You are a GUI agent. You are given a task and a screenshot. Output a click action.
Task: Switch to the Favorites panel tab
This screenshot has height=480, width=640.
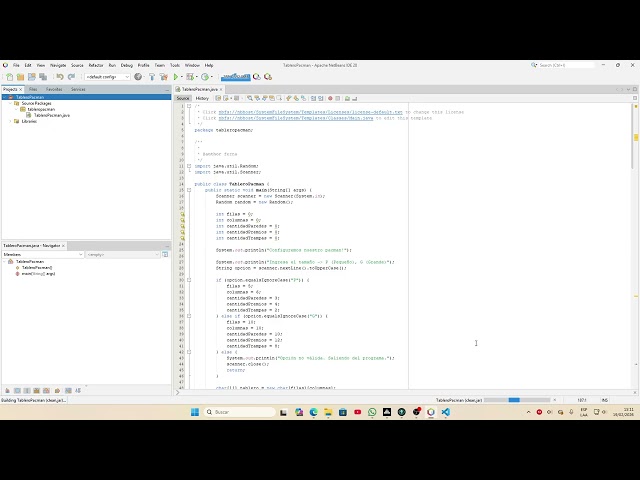coord(54,89)
